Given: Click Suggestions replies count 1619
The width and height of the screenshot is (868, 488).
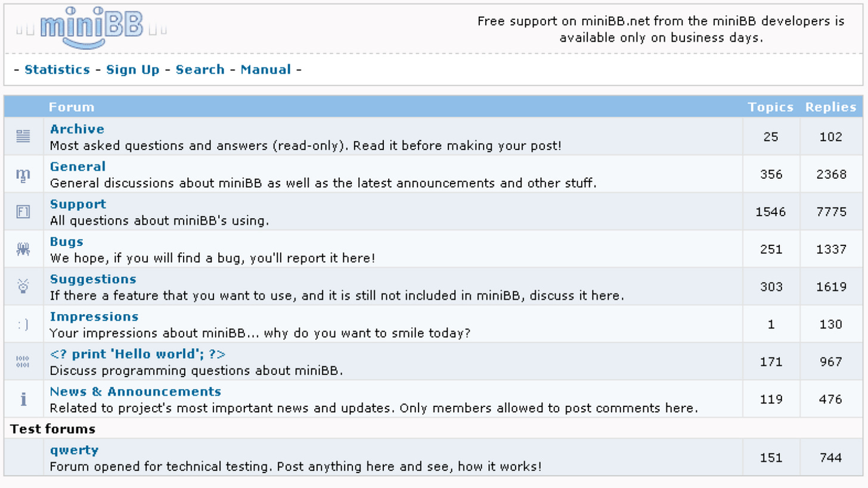Looking at the screenshot, I should [x=831, y=287].
